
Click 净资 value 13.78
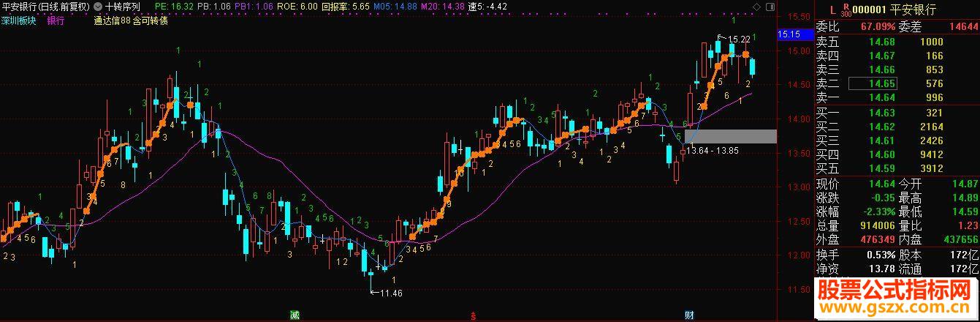882,269
